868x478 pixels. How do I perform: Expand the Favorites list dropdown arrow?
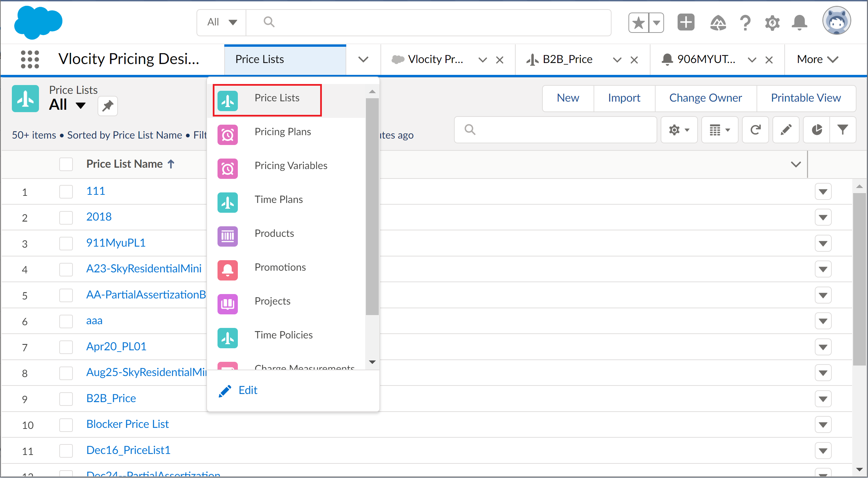point(657,23)
